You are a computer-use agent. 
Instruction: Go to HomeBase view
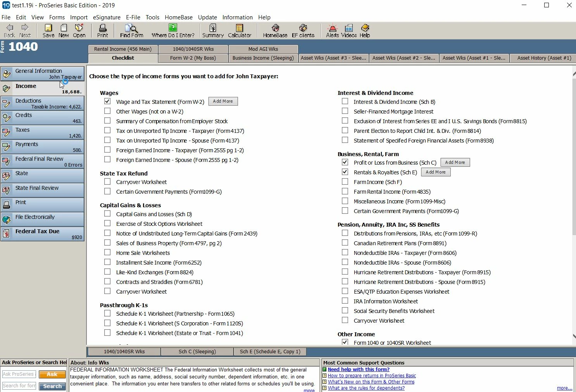(x=275, y=31)
